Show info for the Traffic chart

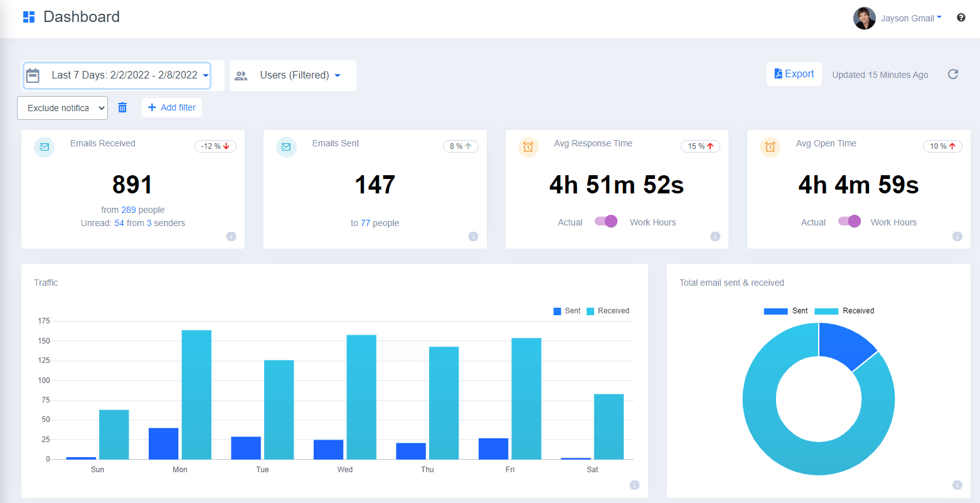click(x=634, y=485)
